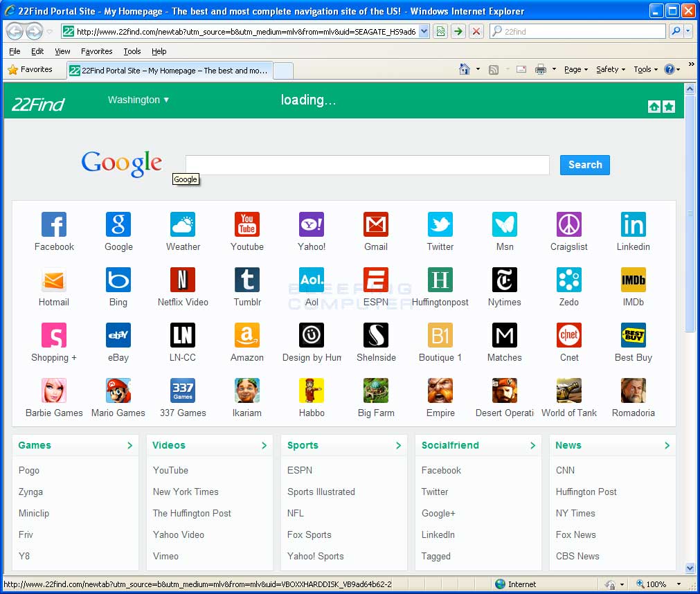
Task: Expand the search provider dropdown arrow
Action: coord(688,31)
